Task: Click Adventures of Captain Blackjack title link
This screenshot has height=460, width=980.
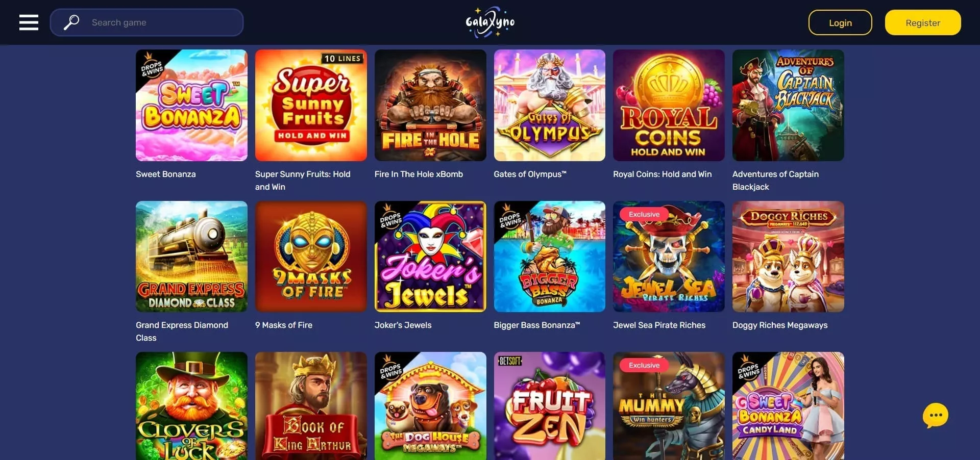Action: click(x=775, y=181)
